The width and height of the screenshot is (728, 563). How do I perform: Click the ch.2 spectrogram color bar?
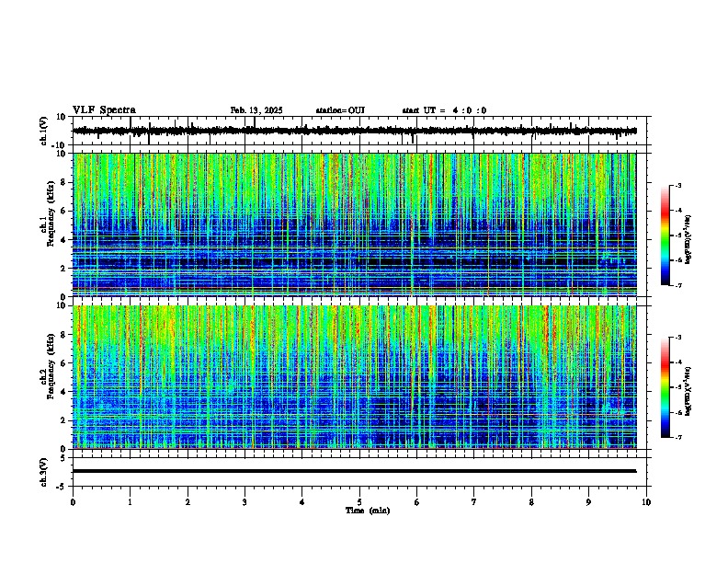coord(665,387)
